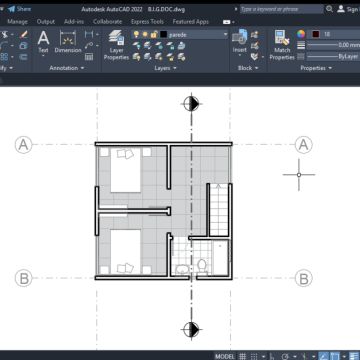Toggle lineweight display in status bar
This screenshot has width=360, height=360.
pos(354,356)
